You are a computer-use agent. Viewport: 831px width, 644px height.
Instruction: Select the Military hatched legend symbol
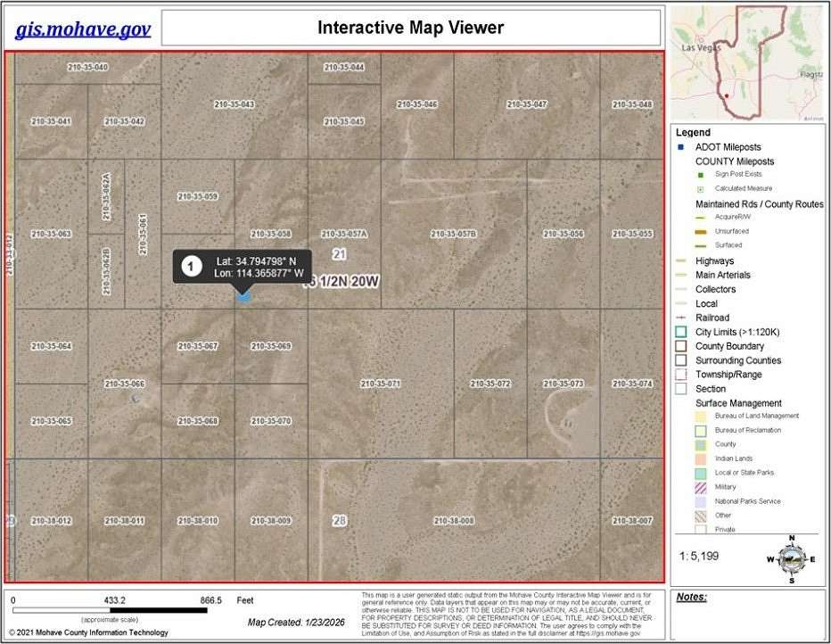[x=698, y=486]
